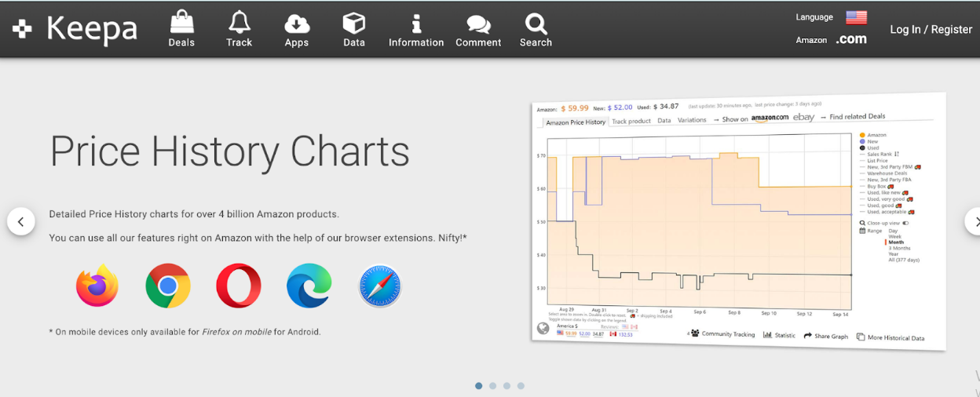The width and height of the screenshot is (980, 397).
Task: Click the Firefox on mobile text
Action: (x=236, y=332)
